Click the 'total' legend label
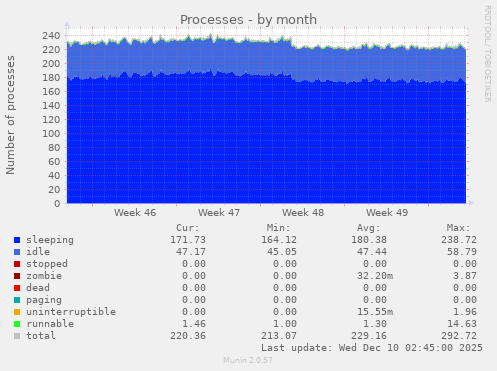This screenshot has height=371, width=497. (41, 336)
